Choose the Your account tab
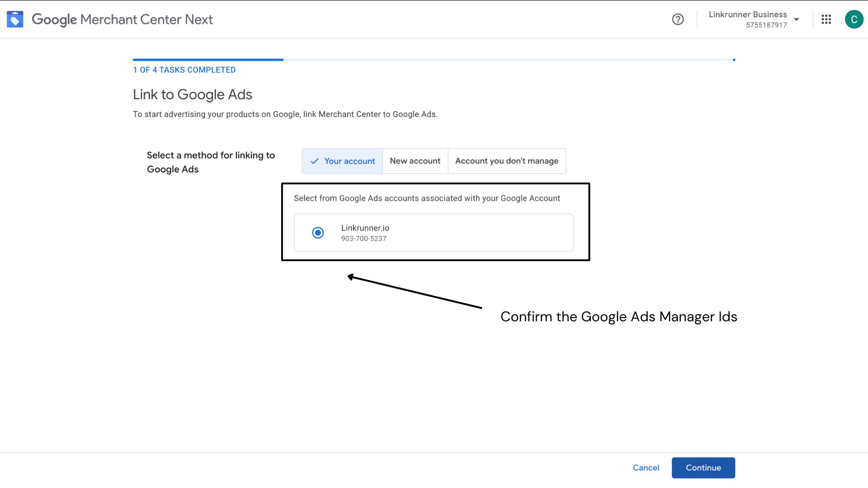 click(x=342, y=161)
